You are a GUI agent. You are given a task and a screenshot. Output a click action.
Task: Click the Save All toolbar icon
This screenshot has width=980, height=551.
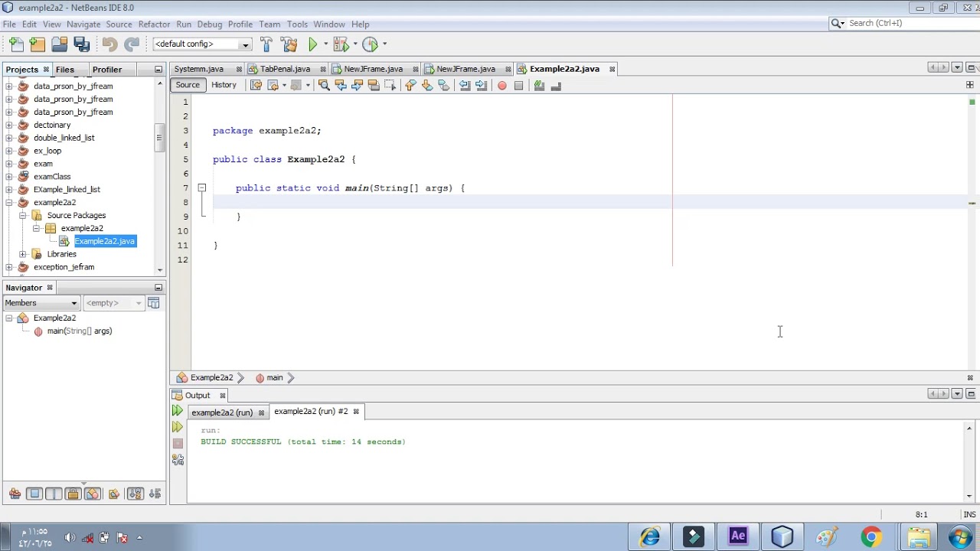tap(82, 44)
